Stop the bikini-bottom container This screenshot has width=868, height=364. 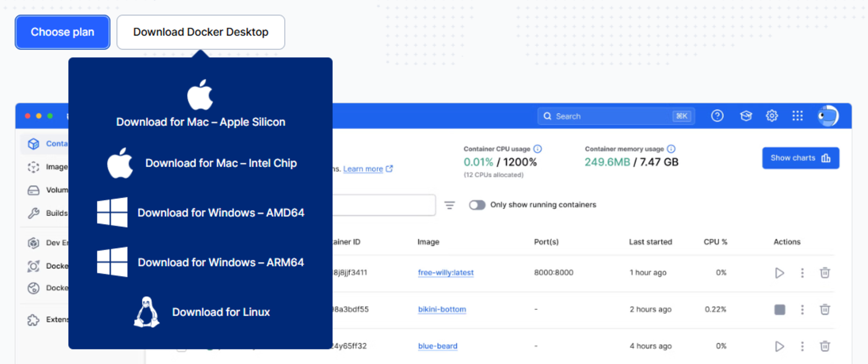click(780, 309)
